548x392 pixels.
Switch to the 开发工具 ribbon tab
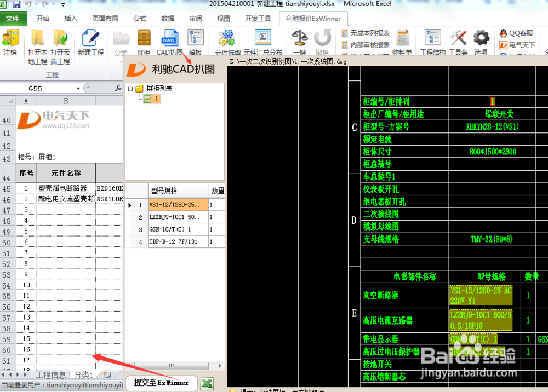(258, 19)
